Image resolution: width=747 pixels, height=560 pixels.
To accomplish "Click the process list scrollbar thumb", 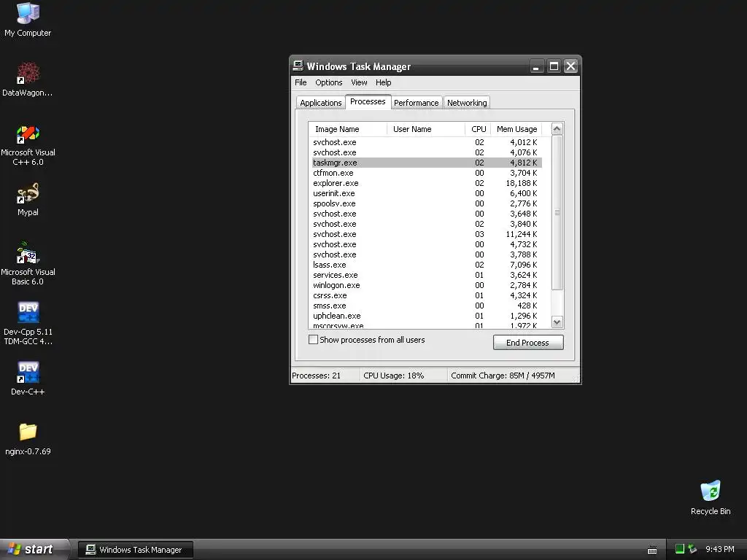I will click(x=557, y=212).
